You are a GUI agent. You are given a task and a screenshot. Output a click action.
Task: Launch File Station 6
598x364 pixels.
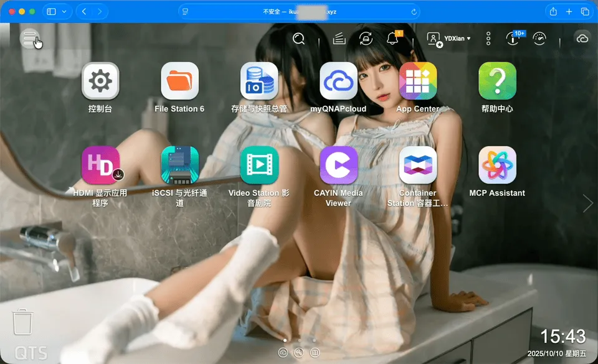pos(179,82)
